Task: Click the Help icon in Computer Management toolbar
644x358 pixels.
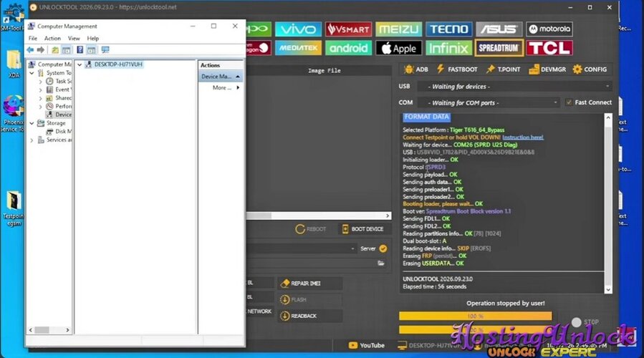Action: click(80, 49)
